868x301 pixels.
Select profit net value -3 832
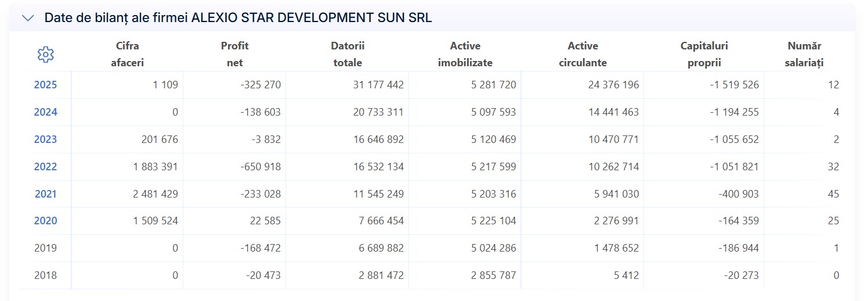point(265,139)
